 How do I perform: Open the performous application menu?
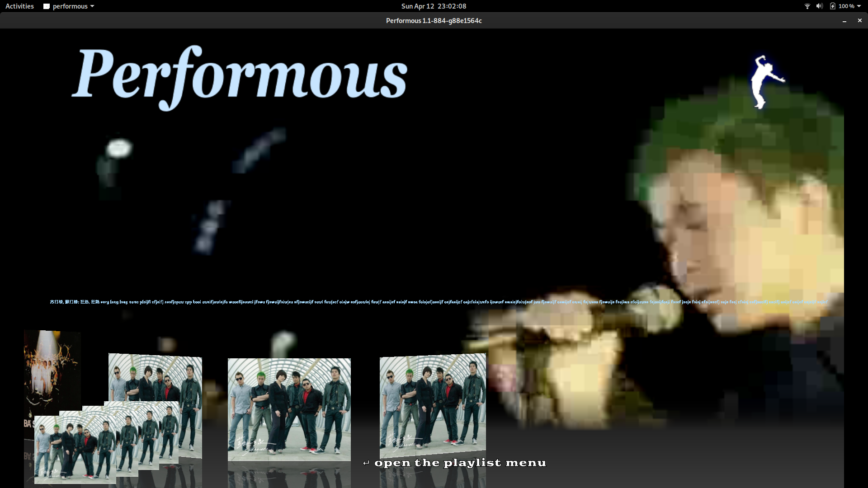(x=70, y=6)
